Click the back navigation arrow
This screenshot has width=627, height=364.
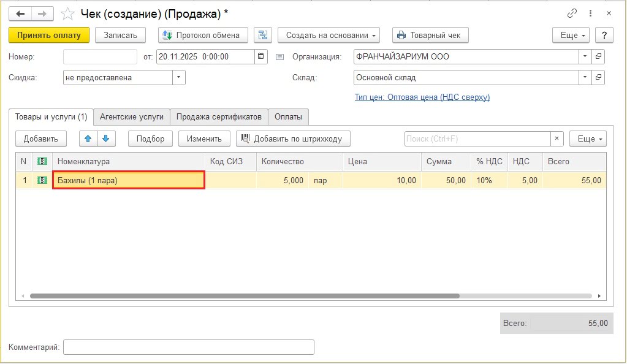[x=20, y=13]
